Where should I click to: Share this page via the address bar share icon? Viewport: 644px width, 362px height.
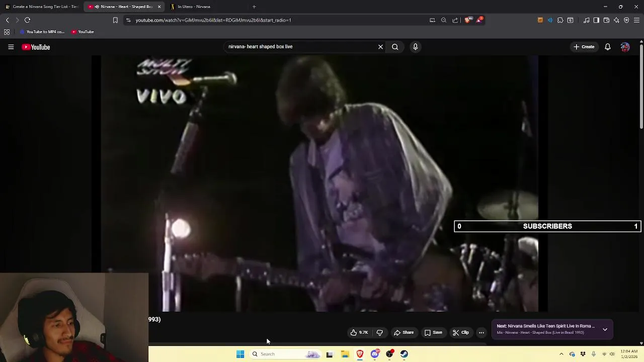[x=455, y=20]
